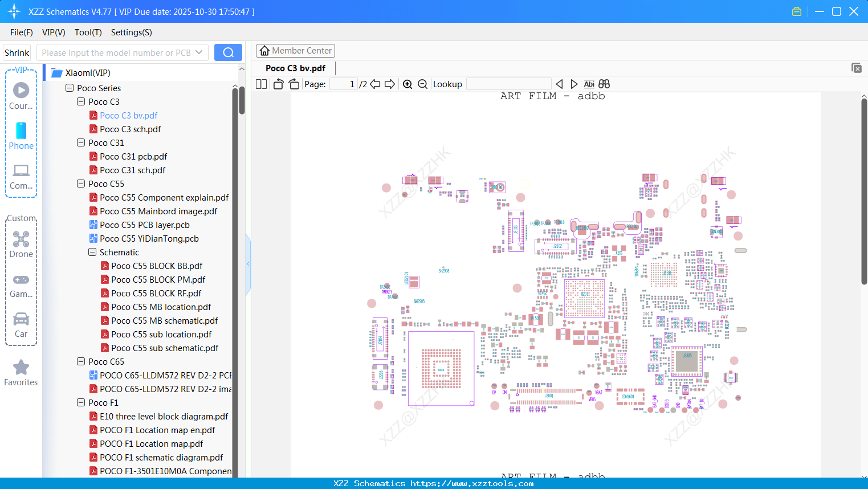
Task: Open Poco C55 BLOCK RF.pdf
Action: point(156,293)
